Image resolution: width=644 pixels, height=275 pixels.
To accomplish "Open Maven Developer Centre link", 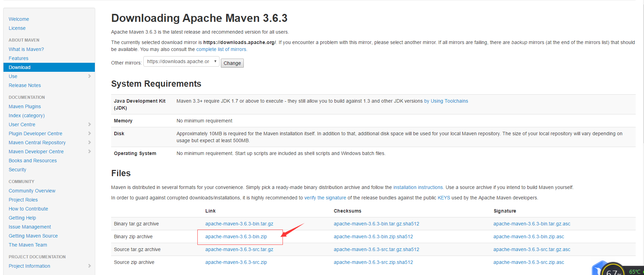I will point(36,152).
